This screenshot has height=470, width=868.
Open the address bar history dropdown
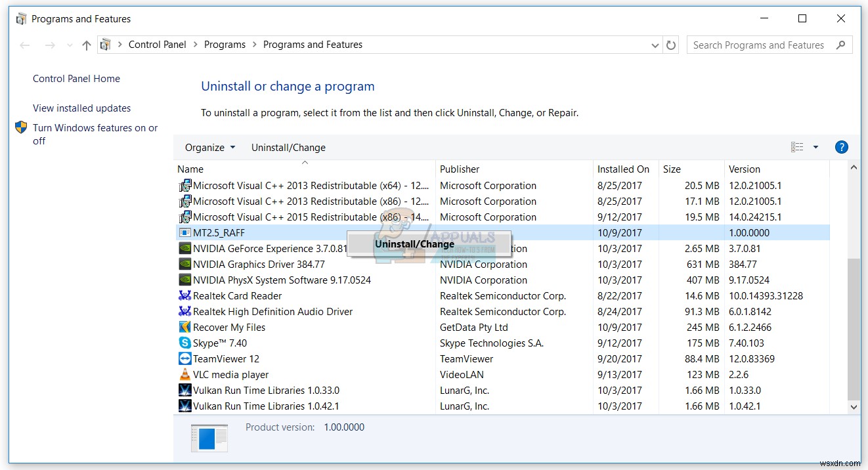pos(655,45)
